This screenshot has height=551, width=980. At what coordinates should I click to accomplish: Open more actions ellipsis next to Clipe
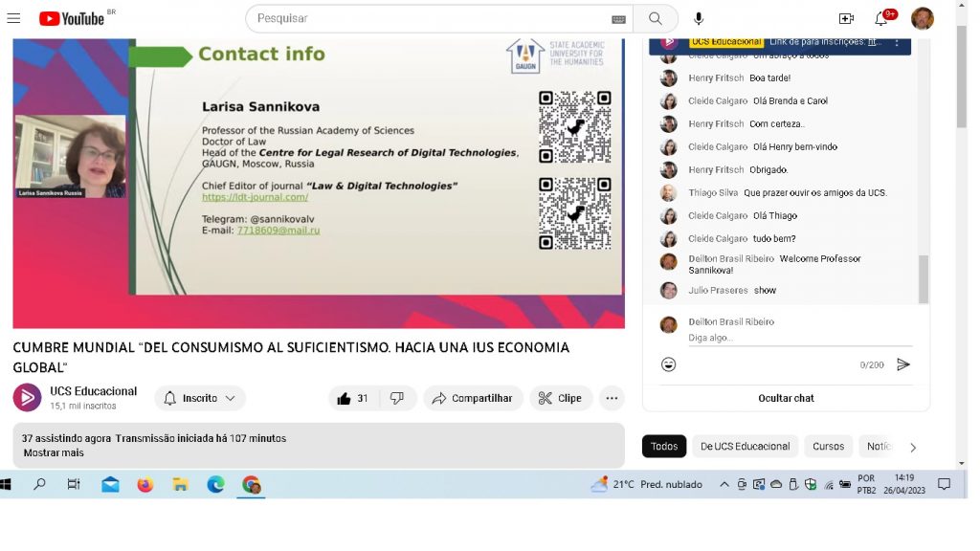612,398
